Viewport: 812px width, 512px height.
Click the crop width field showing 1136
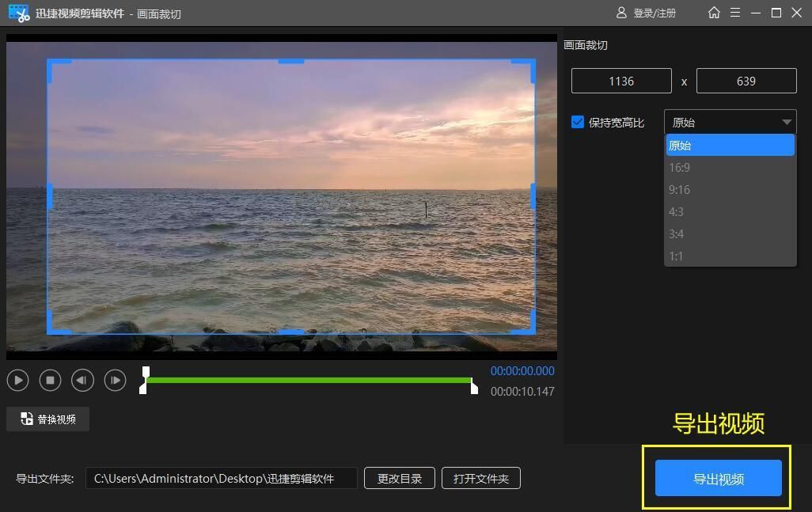(x=621, y=80)
